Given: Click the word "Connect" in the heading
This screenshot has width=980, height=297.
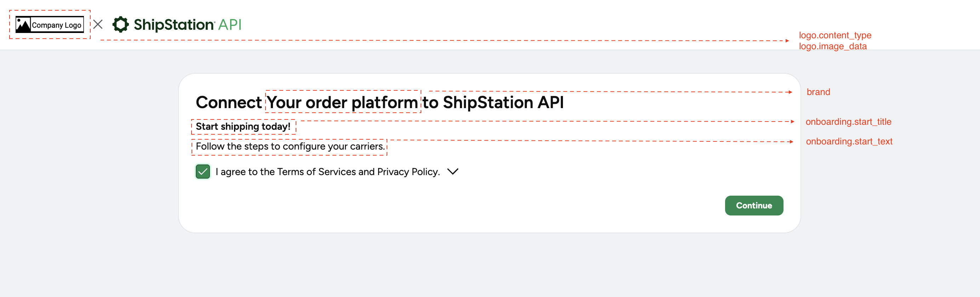Looking at the screenshot, I should pos(229,102).
